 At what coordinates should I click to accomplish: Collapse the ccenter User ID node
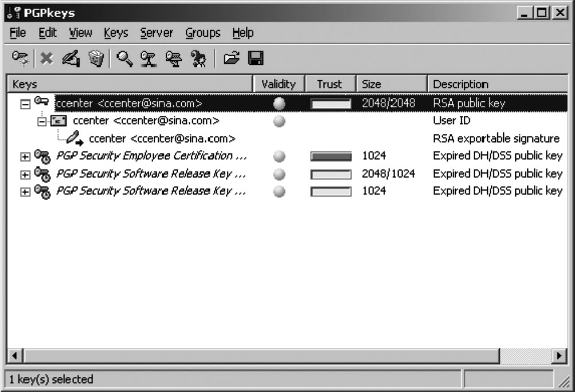pyautogui.click(x=42, y=121)
